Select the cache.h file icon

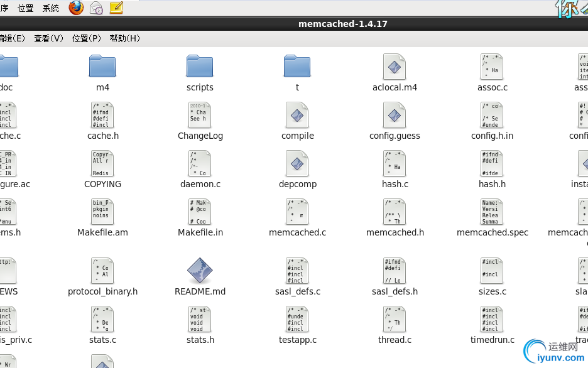102,115
